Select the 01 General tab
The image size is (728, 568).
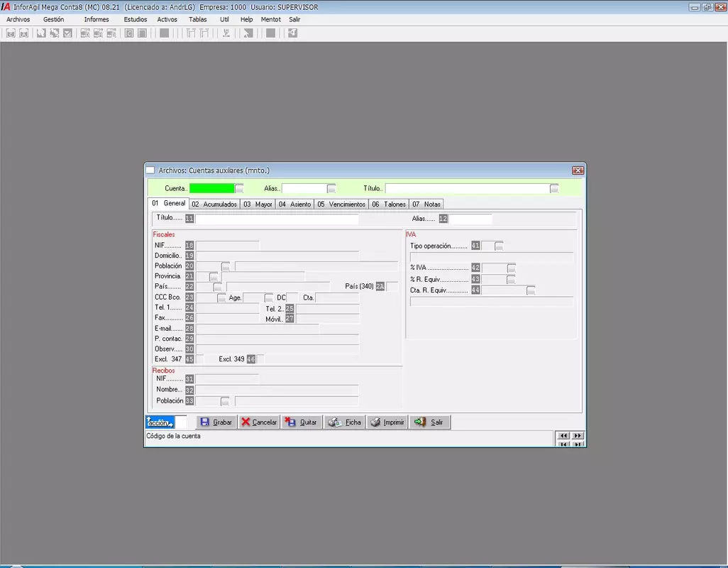(x=169, y=204)
